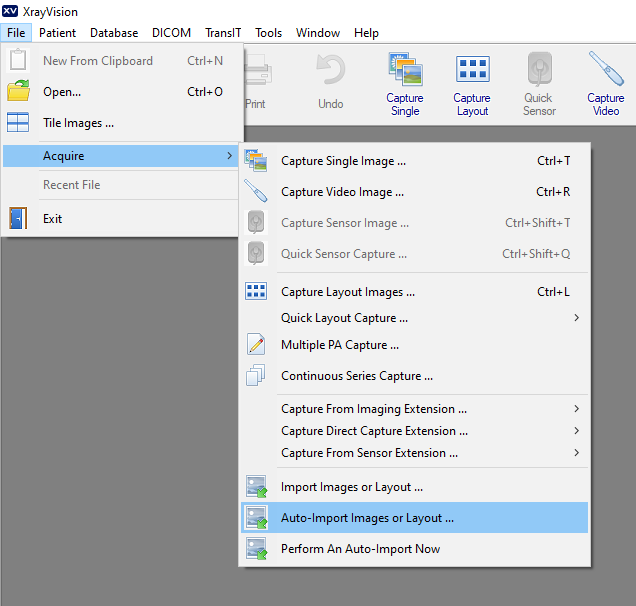Open the Patient menu
Image resolution: width=636 pixels, height=606 pixels.
tap(57, 32)
